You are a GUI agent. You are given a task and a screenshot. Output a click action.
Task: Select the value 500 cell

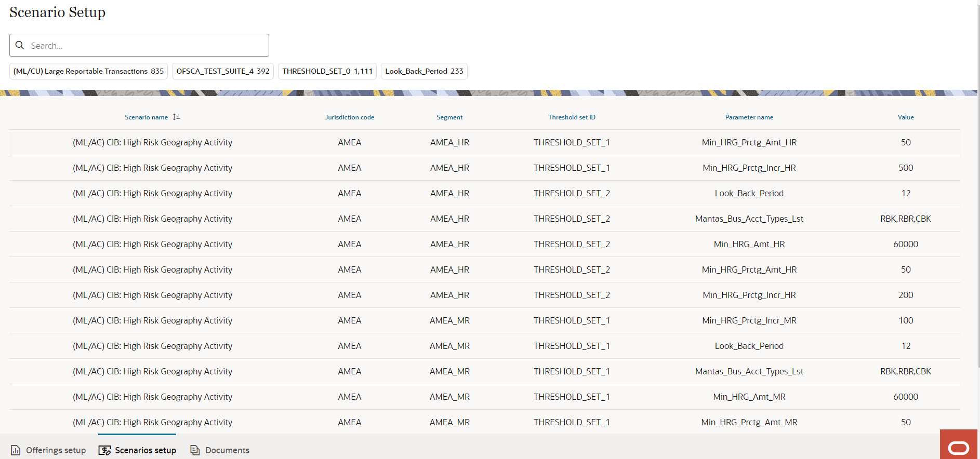tap(906, 168)
